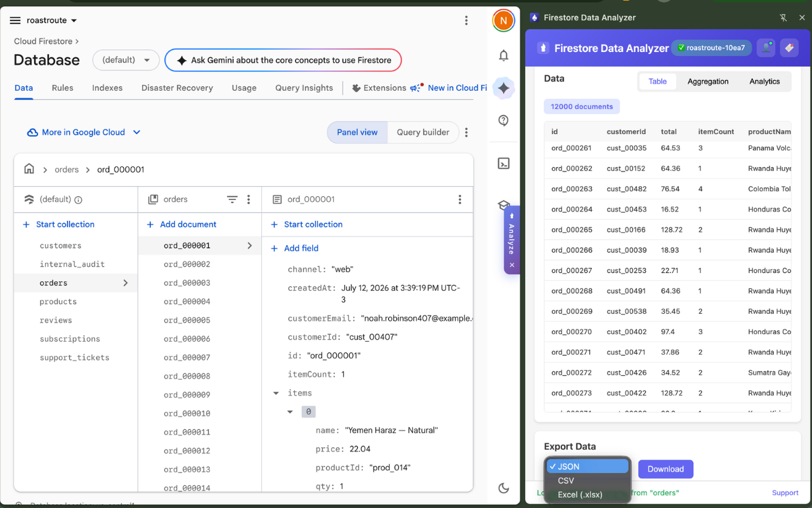This screenshot has width=812, height=508.
Task: Open the Extensions tab
Action: click(x=379, y=88)
